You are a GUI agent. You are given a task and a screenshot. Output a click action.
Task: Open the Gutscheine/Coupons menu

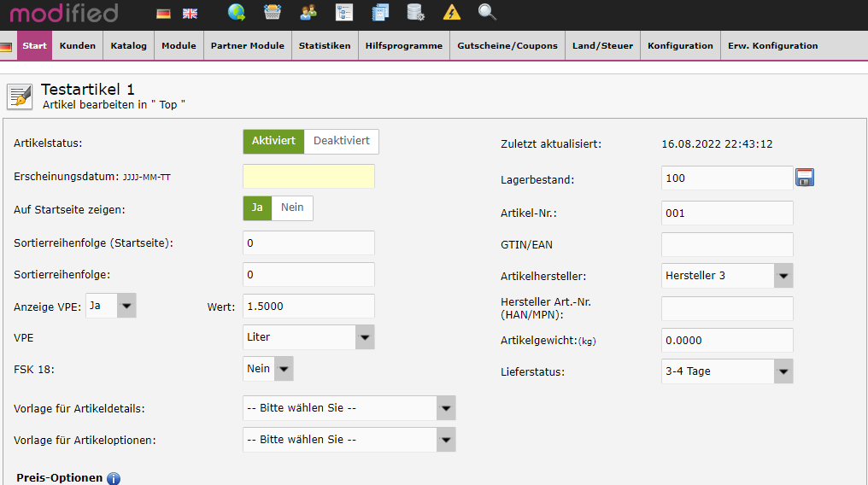coord(507,46)
